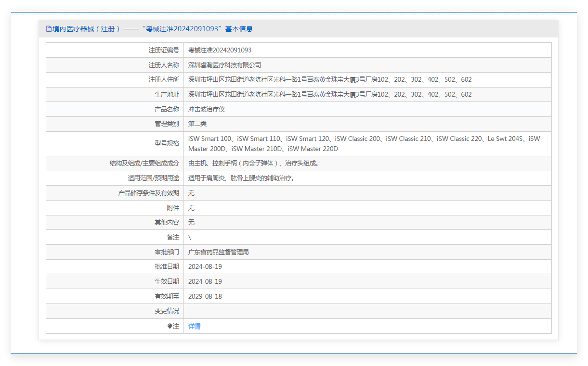588x366 pixels.
Task: Select registrant name 深圳睿瀚医疗科技有限公司
Action: pos(224,65)
